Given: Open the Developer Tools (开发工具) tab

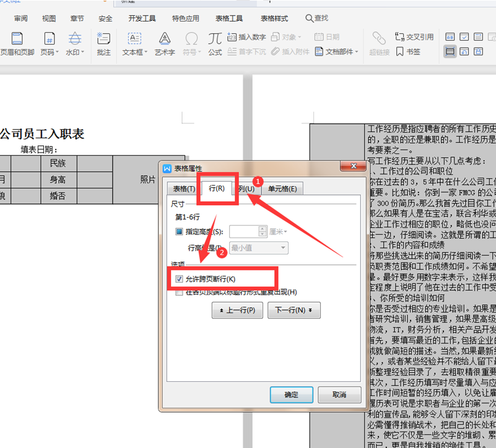Looking at the screenshot, I should point(142,19).
